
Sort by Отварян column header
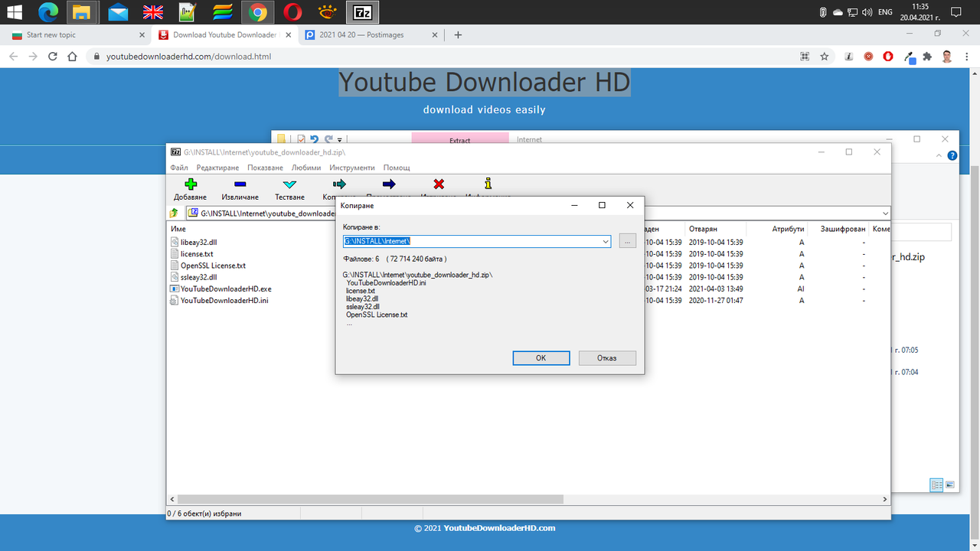pos(703,229)
